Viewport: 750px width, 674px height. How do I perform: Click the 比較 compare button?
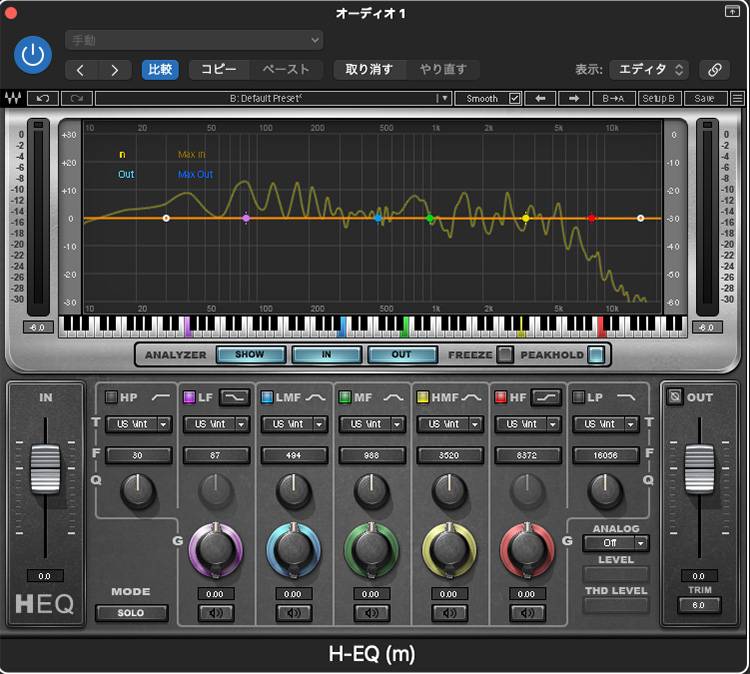point(160,70)
